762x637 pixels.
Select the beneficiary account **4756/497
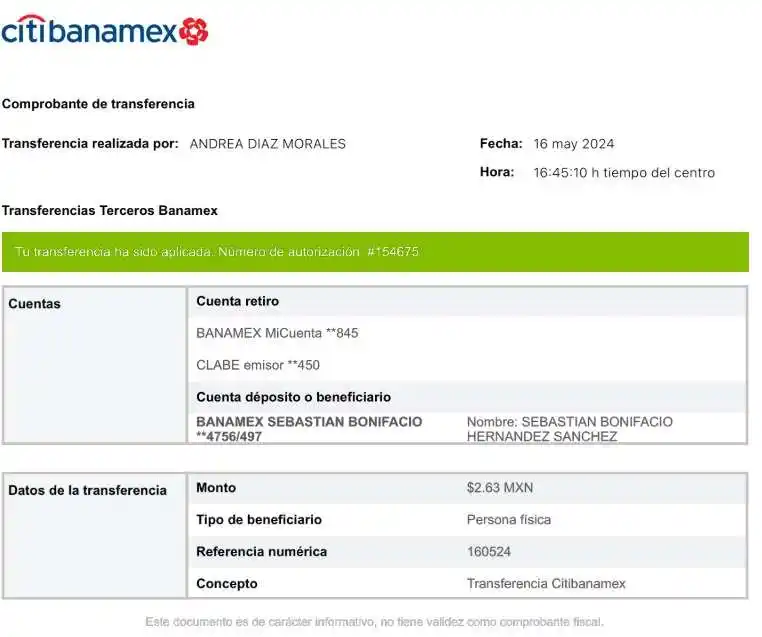coord(229,437)
